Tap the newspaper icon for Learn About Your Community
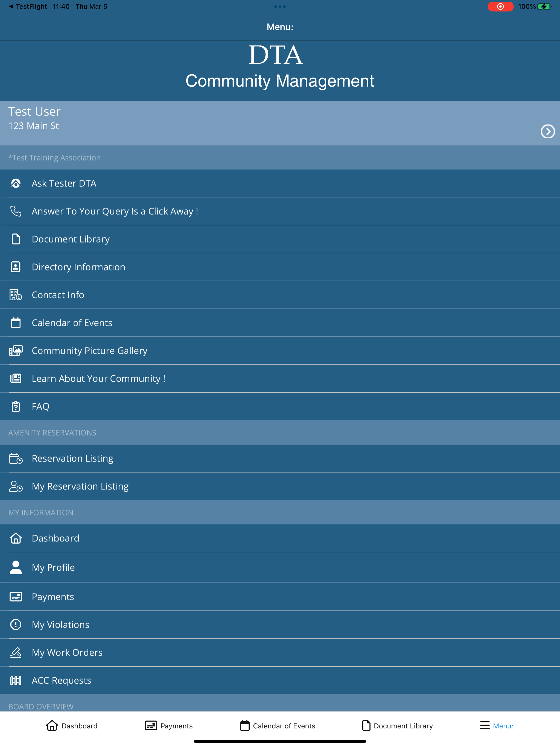The width and height of the screenshot is (560, 747). [x=16, y=379]
